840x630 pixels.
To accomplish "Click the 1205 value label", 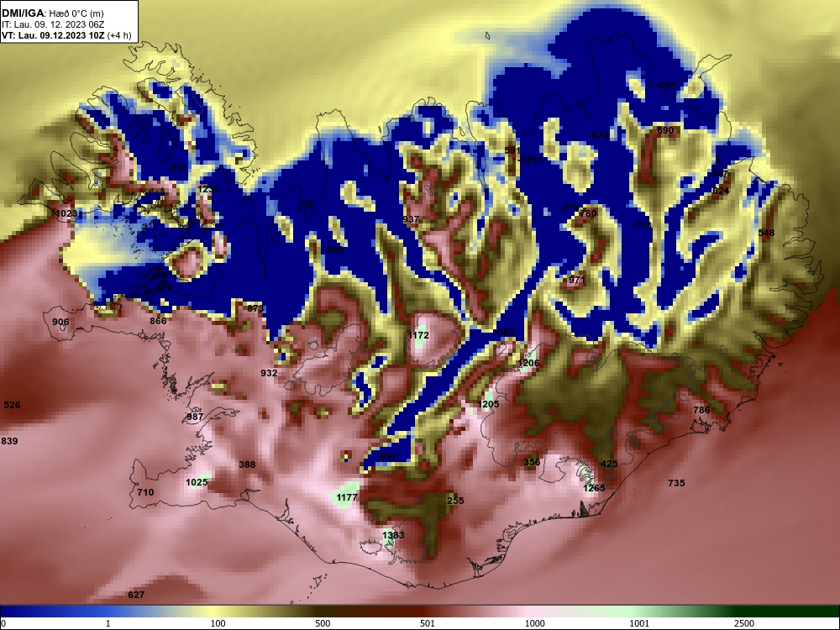I will 488,404.
